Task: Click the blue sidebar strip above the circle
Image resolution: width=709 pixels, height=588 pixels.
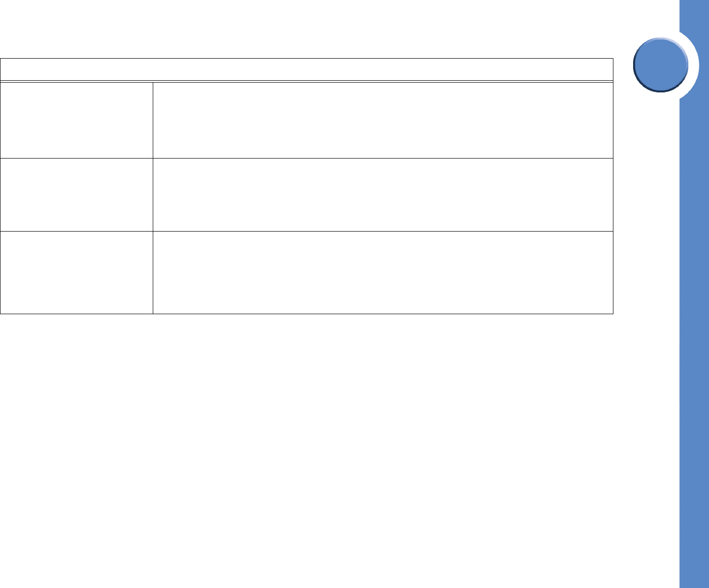Action: [694, 14]
